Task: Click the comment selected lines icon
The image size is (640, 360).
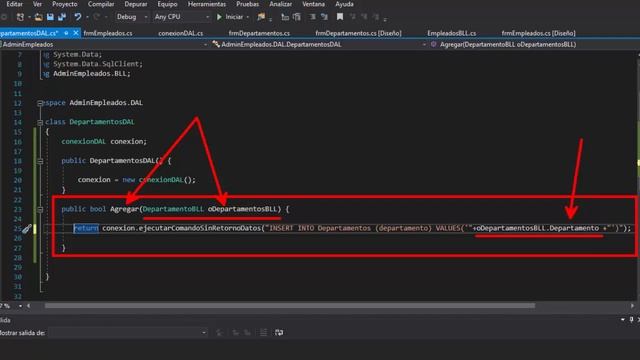Action: coord(312,17)
